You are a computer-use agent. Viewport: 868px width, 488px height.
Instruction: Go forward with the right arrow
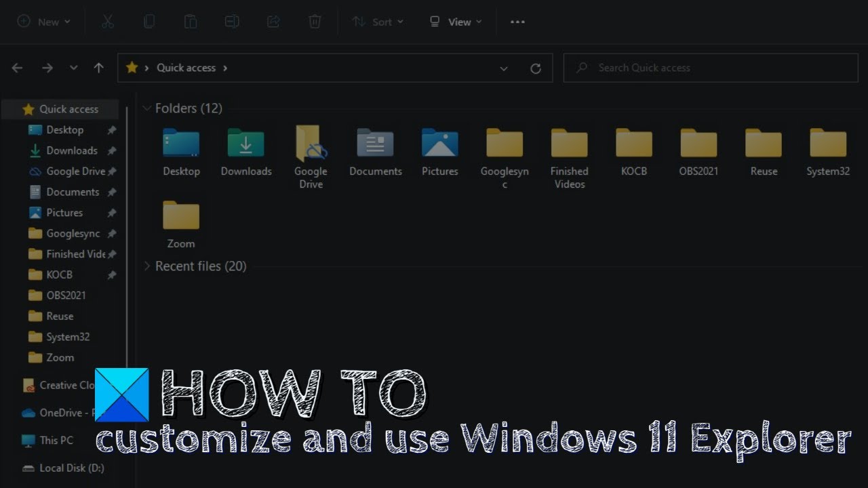47,68
